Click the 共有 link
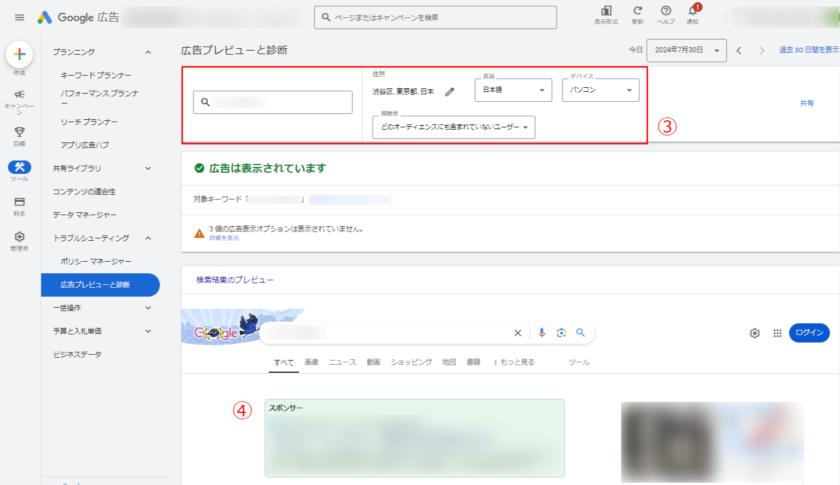The image size is (840, 485). click(806, 103)
